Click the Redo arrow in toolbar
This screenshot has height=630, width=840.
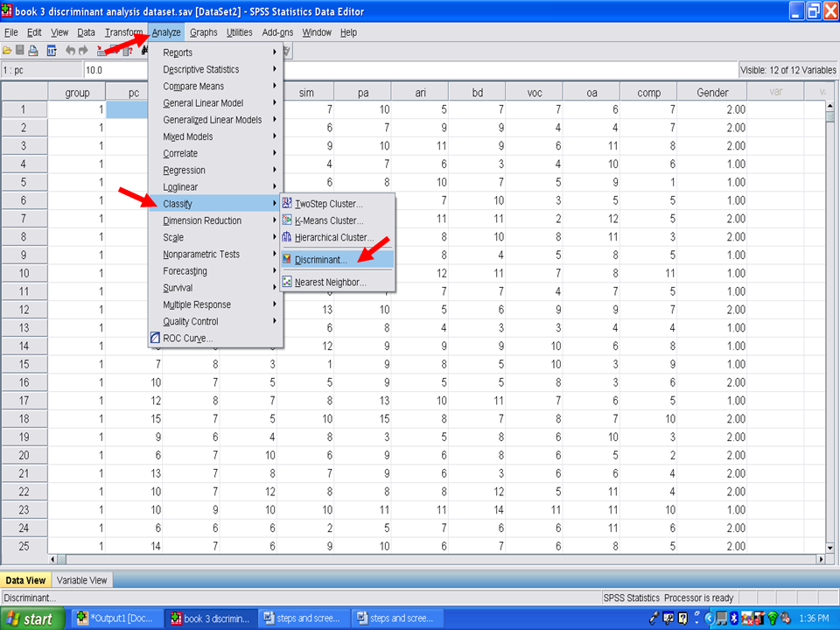tap(85, 51)
